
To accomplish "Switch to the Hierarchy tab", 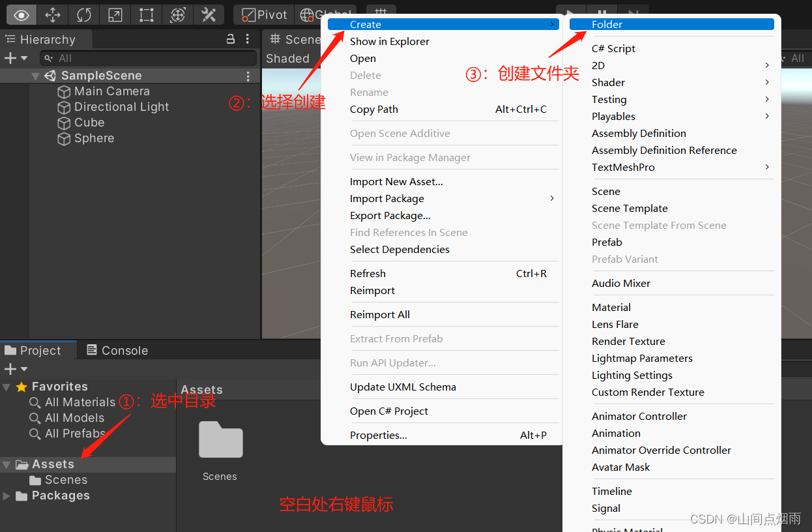I will click(x=46, y=39).
